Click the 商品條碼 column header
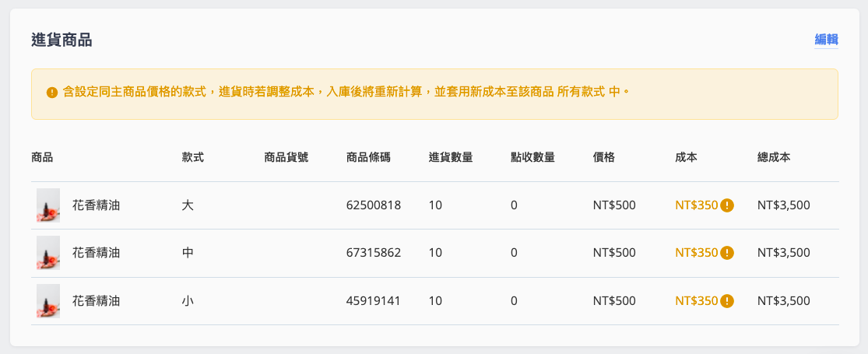 pos(368,157)
